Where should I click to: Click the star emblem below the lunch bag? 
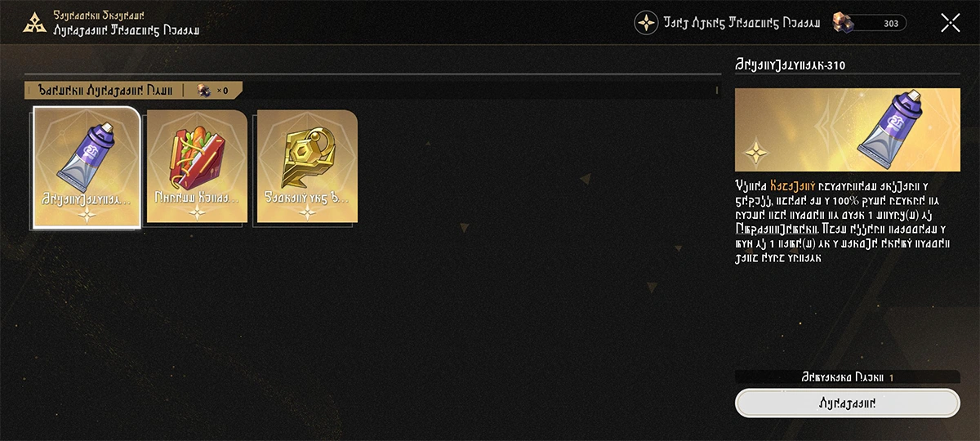point(197,212)
